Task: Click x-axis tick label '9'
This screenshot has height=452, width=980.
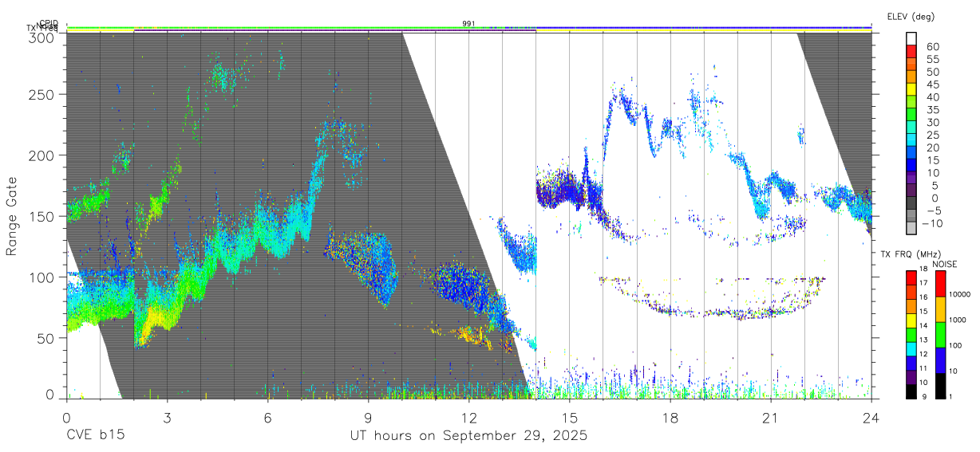Action: 368,418
